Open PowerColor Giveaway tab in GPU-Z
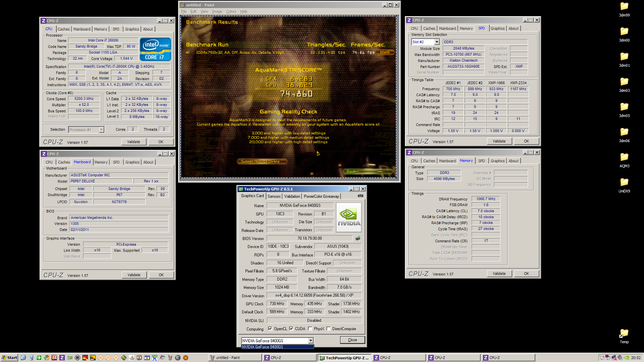This screenshot has width=644, height=362. tap(322, 197)
